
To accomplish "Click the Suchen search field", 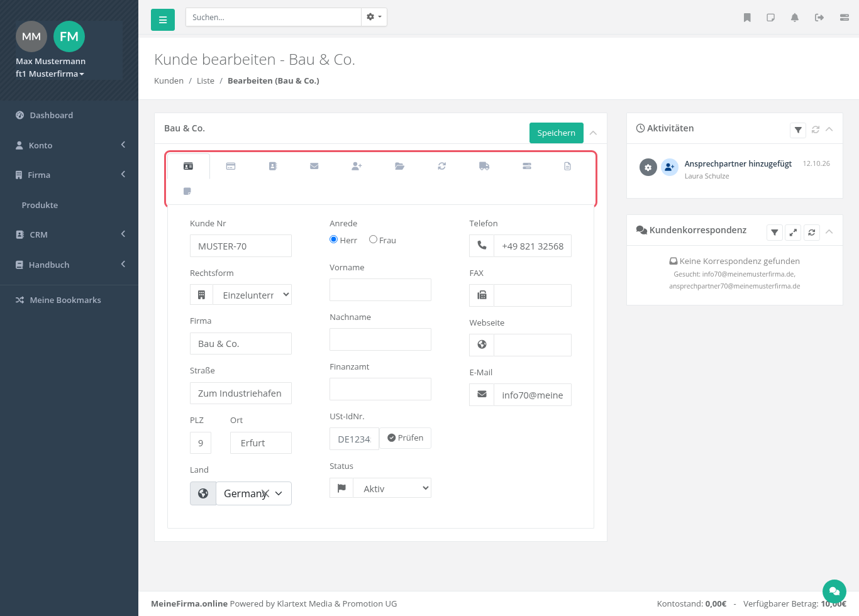I will pyautogui.click(x=274, y=17).
